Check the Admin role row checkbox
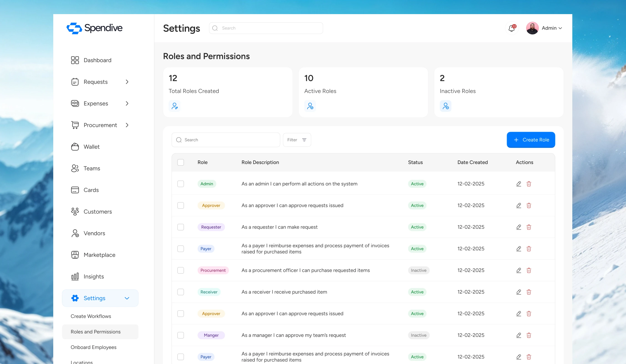Image resolution: width=626 pixels, height=364 pixels. click(181, 184)
